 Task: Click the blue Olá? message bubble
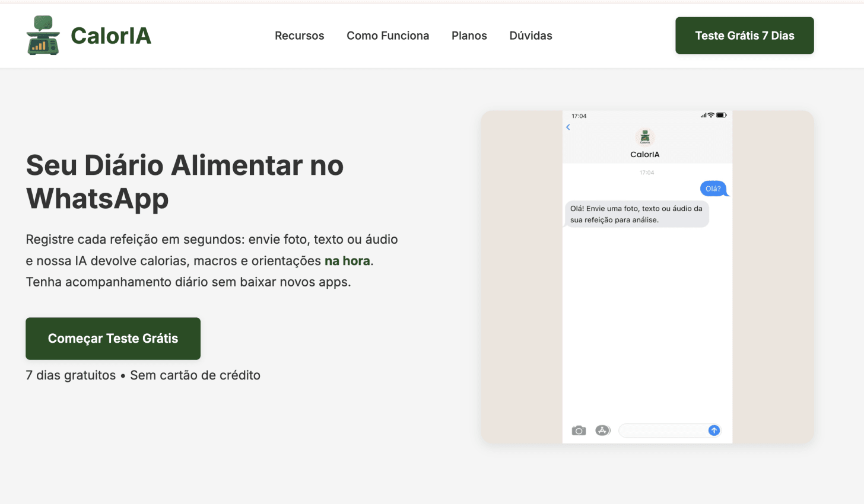pyautogui.click(x=714, y=189)
